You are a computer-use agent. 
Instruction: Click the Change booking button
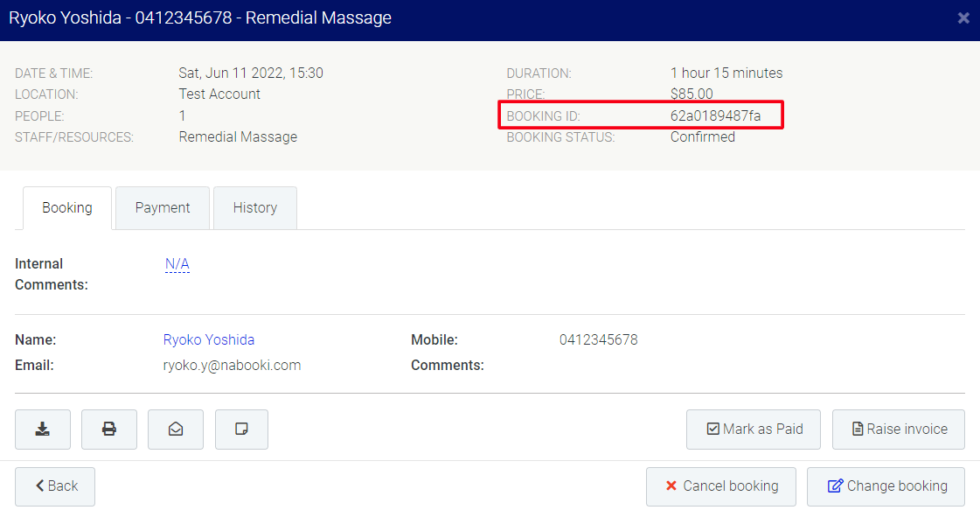886,486
